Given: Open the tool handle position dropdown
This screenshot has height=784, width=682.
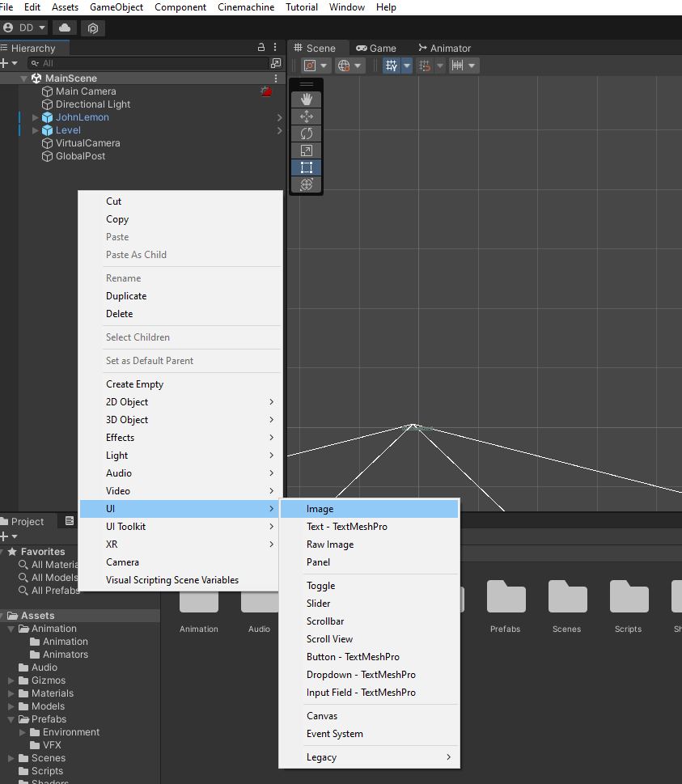Looking at the screenshot, I should point(324,66).
